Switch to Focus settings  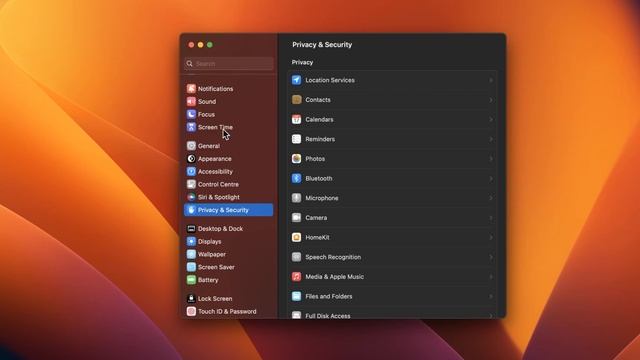point(229,114)
